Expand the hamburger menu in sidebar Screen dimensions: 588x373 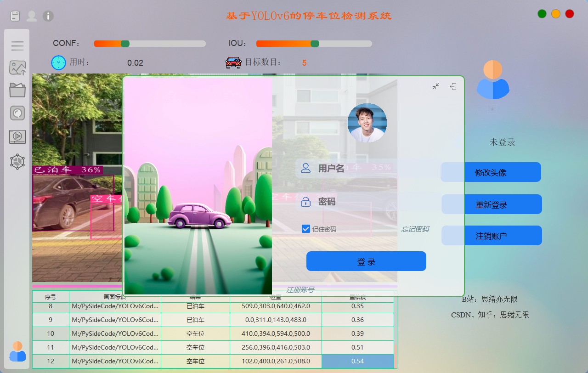point(17,45)
